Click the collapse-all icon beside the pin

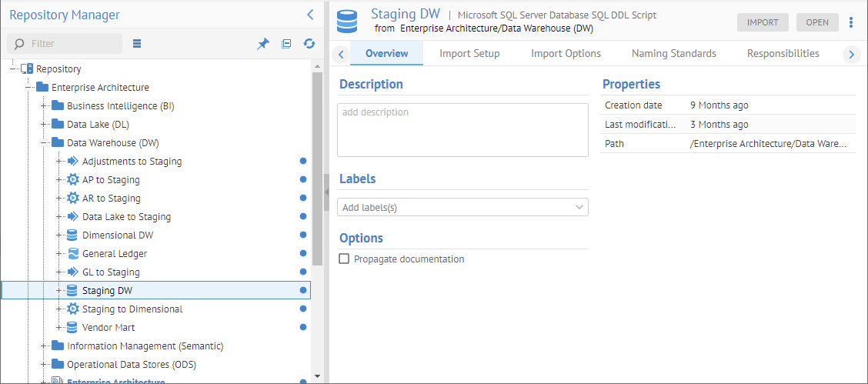click(x=286, y=44)
